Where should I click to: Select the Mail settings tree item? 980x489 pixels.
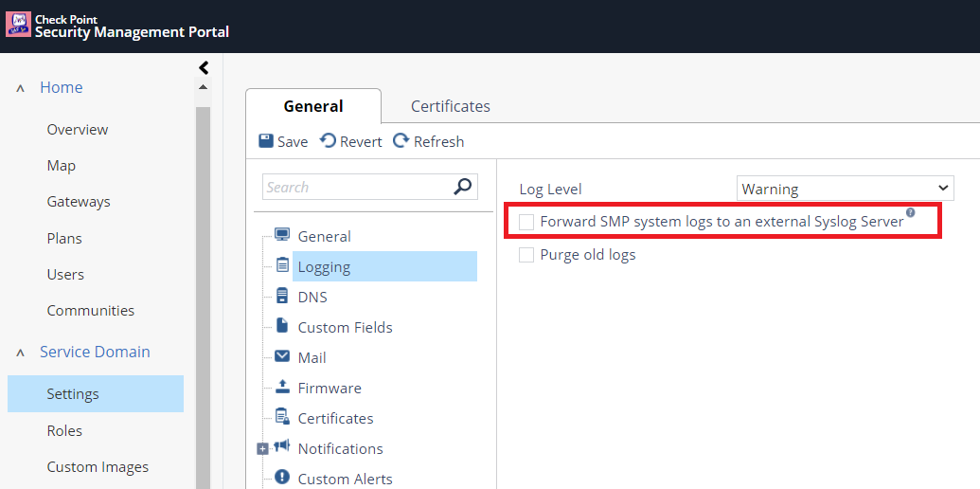tap(312, 357)
